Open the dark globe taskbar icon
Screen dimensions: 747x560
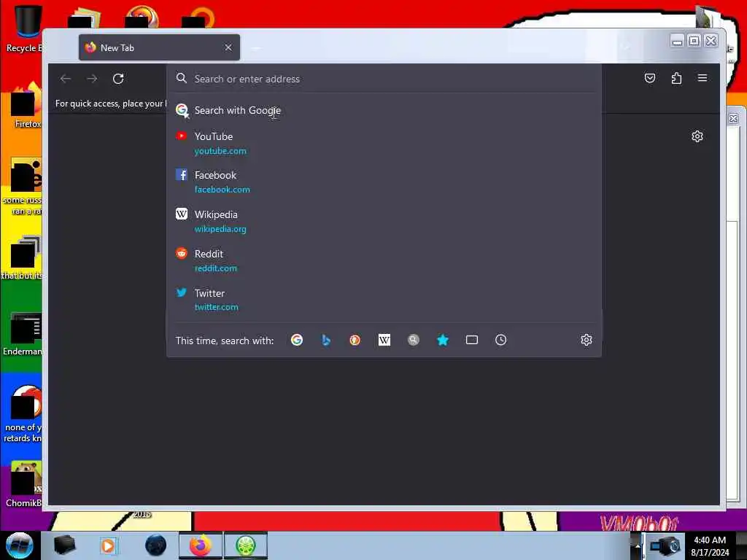[156, 545]
